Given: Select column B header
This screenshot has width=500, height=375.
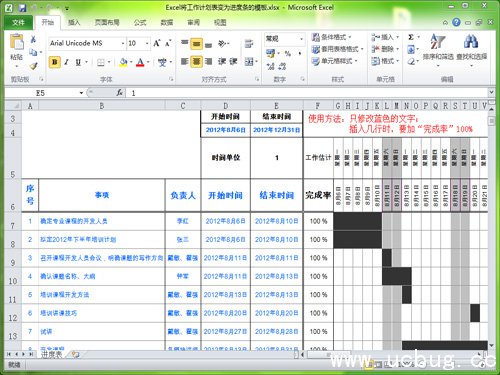Looking at the screenshot, I should click(x=102, y=106).
